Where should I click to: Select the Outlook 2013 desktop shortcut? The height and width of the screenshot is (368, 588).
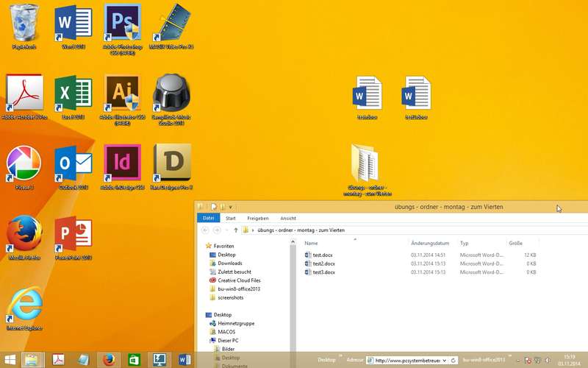(73, 163)
